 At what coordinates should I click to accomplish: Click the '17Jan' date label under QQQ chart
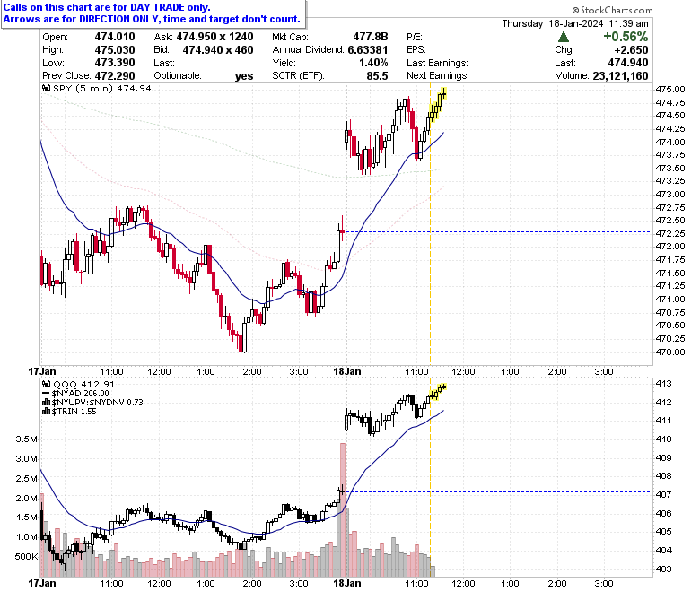tap(42, 583)
